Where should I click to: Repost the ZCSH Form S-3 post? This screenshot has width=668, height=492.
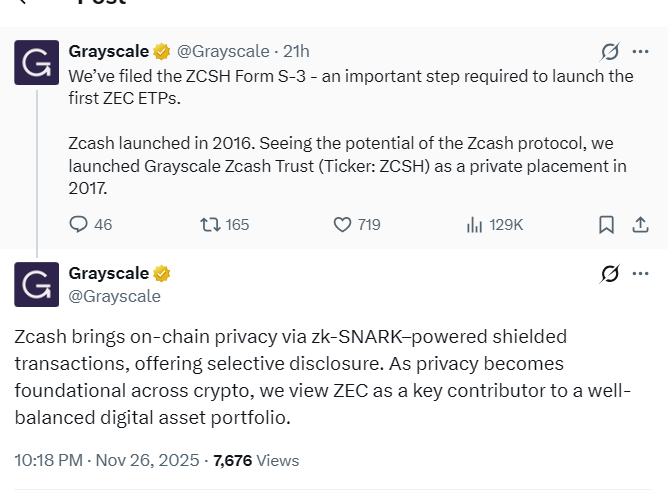(211, 225)
